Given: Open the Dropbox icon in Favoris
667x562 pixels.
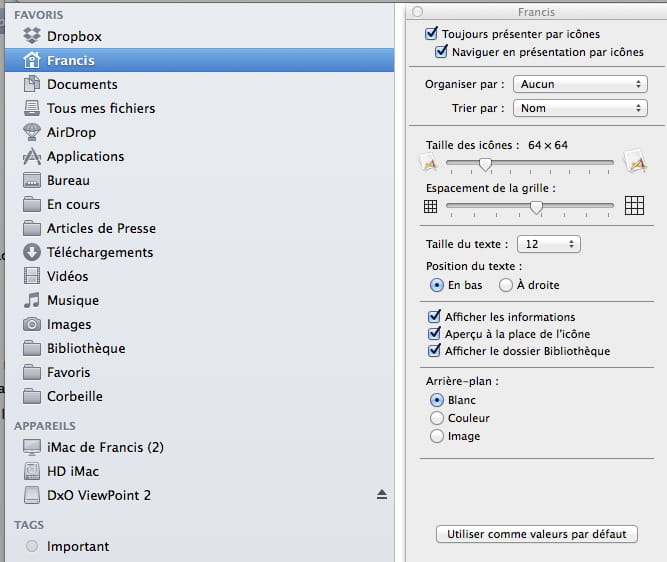Looking at the screenshot, I should 32,36.
